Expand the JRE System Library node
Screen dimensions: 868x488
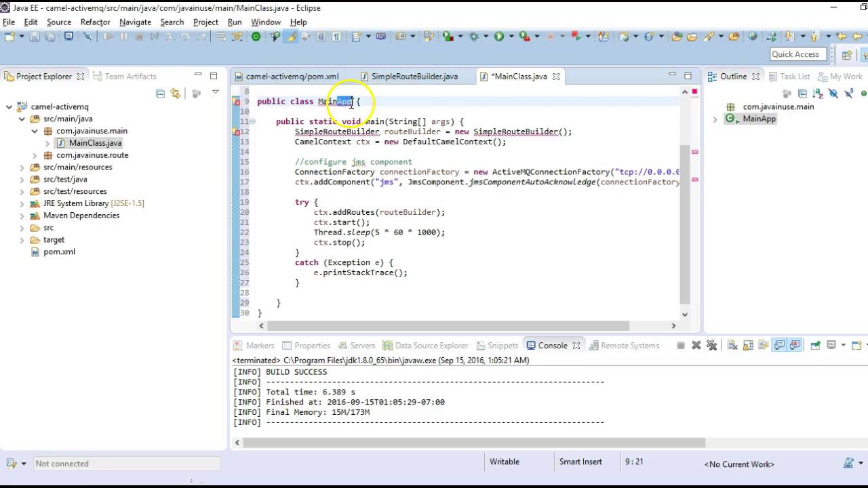point(22,203)
